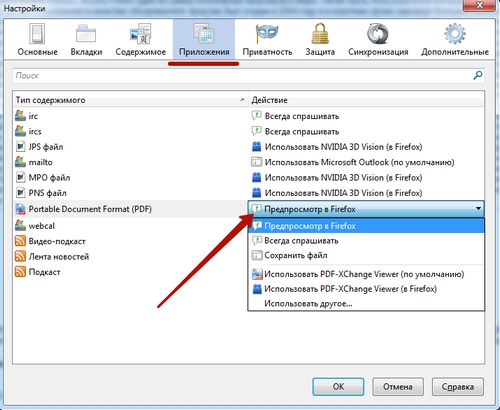Open the Дополнительные gear icon
500x410 pixels.
pyautogui.click(x=455, y=34)
